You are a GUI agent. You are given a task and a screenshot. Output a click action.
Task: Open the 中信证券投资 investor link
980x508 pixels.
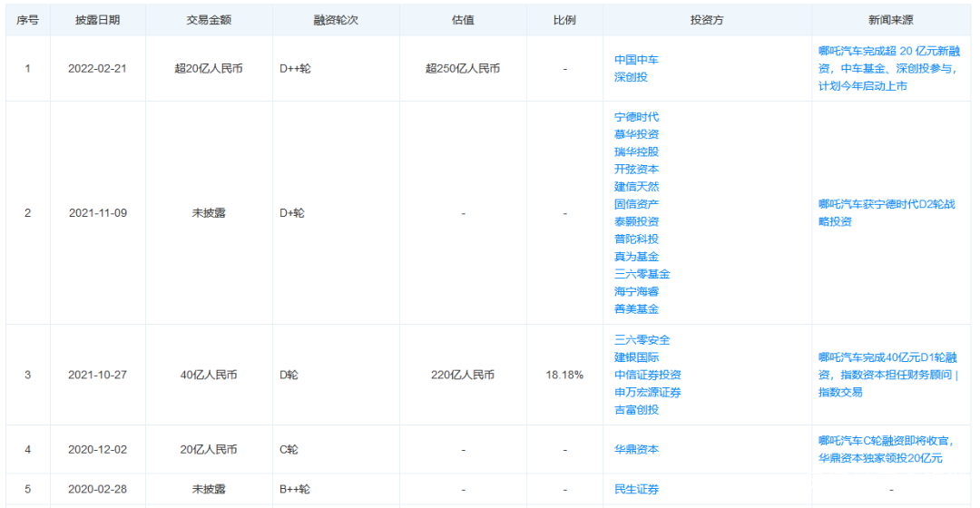[x=648, y=376]
